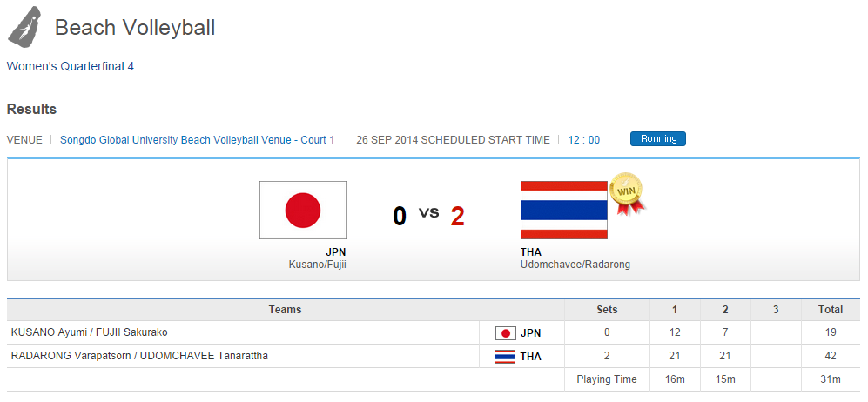
Task: Select the Teams column header
Action: pos(285,310)
